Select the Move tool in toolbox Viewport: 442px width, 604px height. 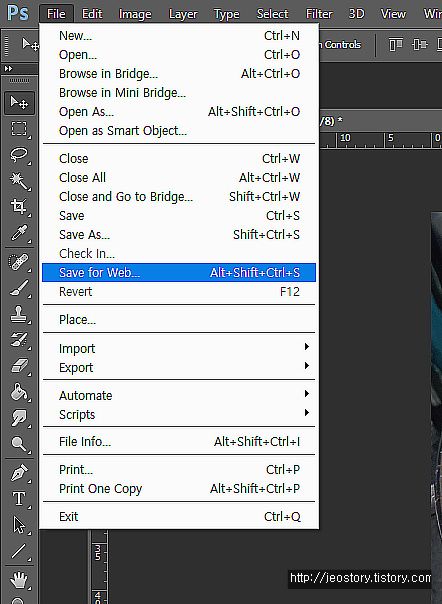(19, 103)
